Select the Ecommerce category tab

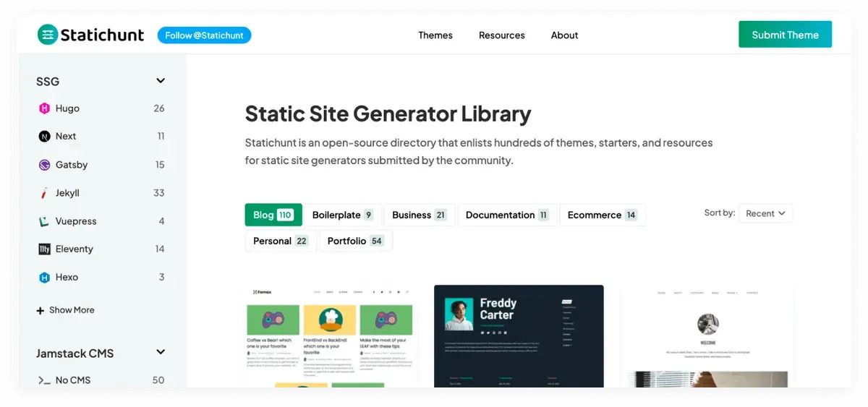pyautogui.click(x=603, y=215)
